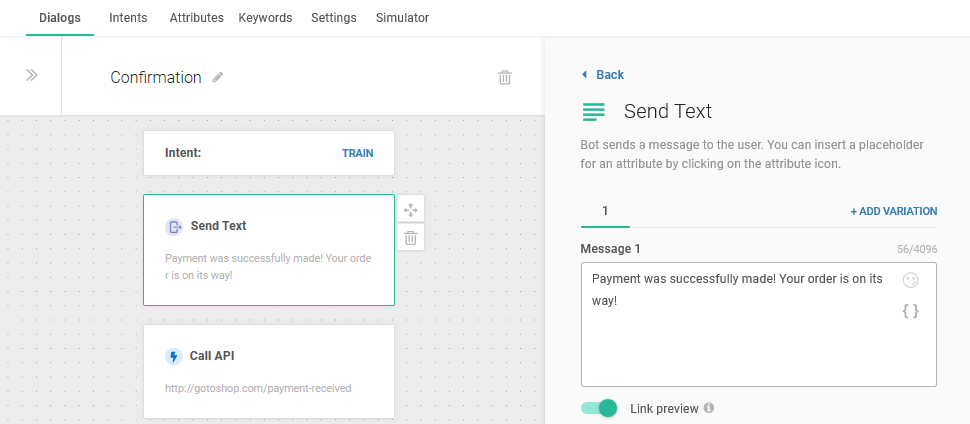Image resolution: width=970 pixels, height=424 pixels.
Task: Click the pencil icon to rename Confirmation
Action: (218, 77)
